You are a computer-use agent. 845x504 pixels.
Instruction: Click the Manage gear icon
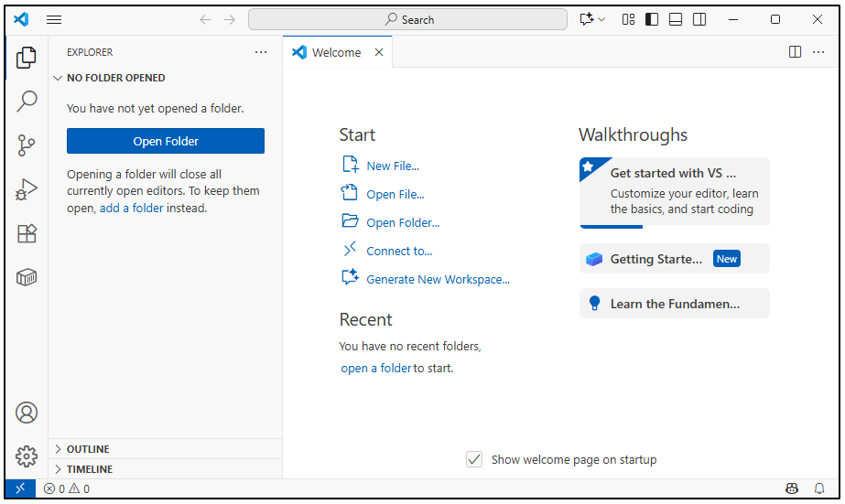[x=27, y=456]
